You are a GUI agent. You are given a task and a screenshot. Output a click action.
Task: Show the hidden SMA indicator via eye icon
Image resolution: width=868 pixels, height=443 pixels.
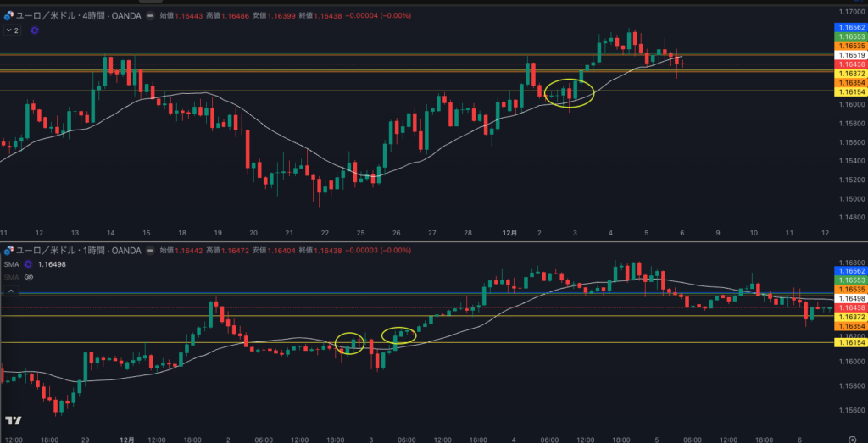click(29, 277)
